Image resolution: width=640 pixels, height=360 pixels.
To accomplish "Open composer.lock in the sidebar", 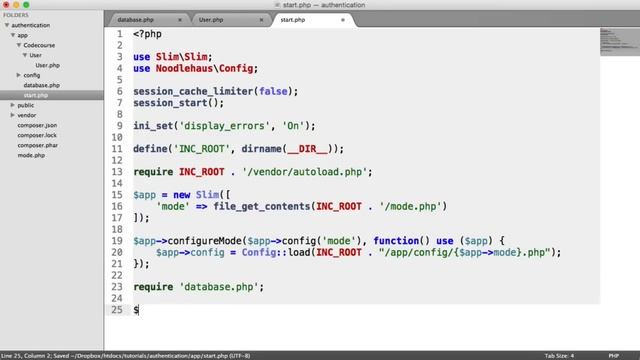I will point(37,135).
